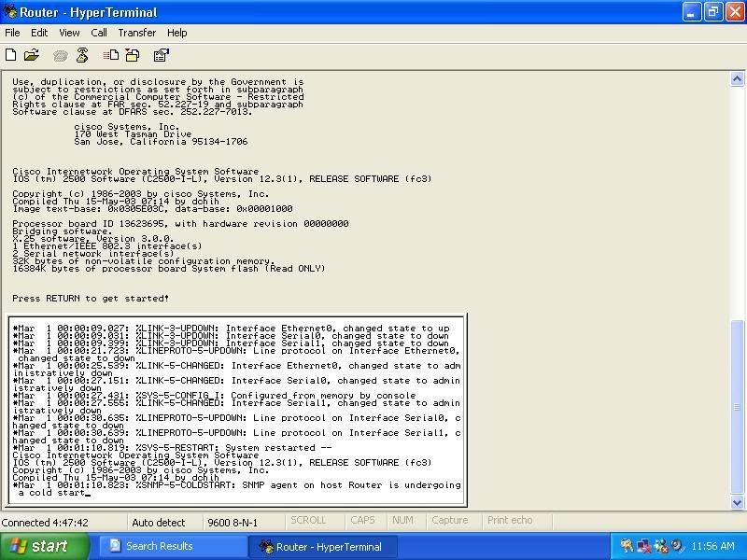Click the 'Software clause at DFARS sec. 252.227-7013.' line
Viewport: 747px width, 560px height.
click(133, 112)
